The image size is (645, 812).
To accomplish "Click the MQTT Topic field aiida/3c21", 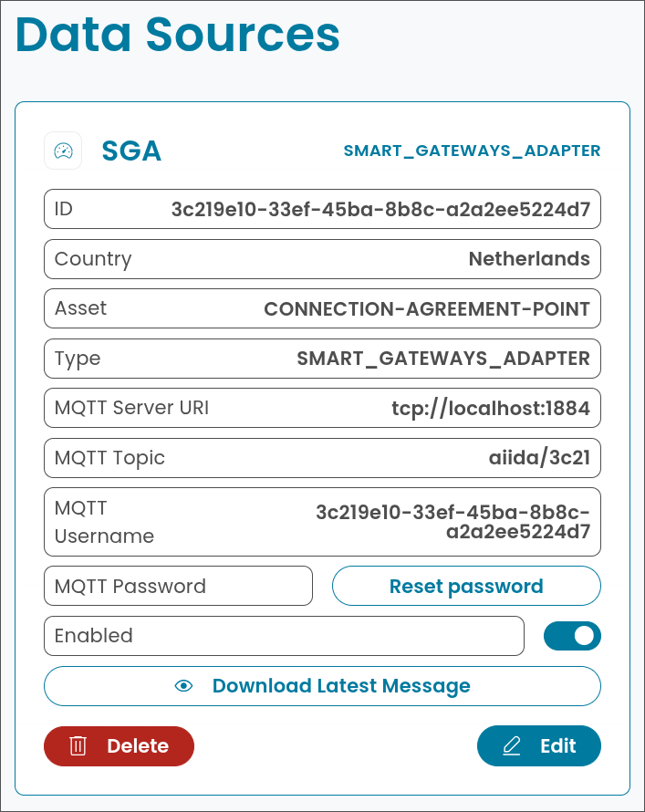I will click(x=322, y=457).
